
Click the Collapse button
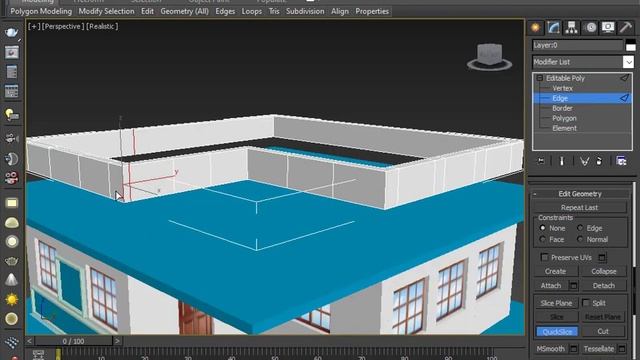[x=603, y=271]
